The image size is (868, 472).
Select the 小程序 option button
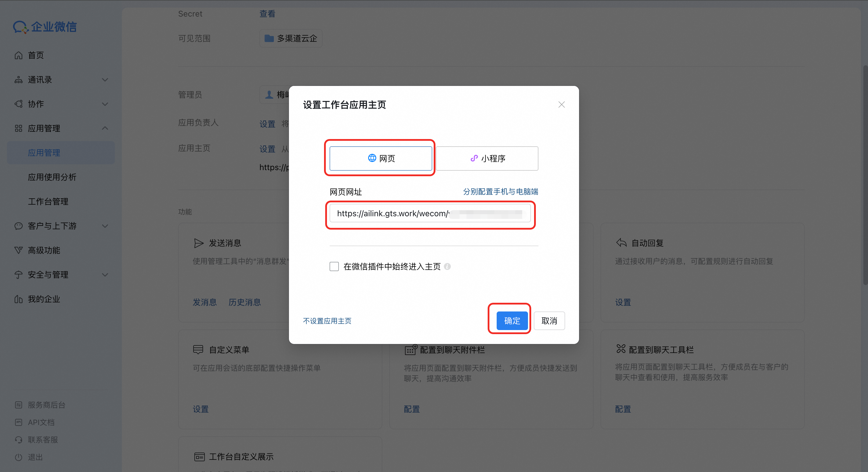(x=487, y=158)
